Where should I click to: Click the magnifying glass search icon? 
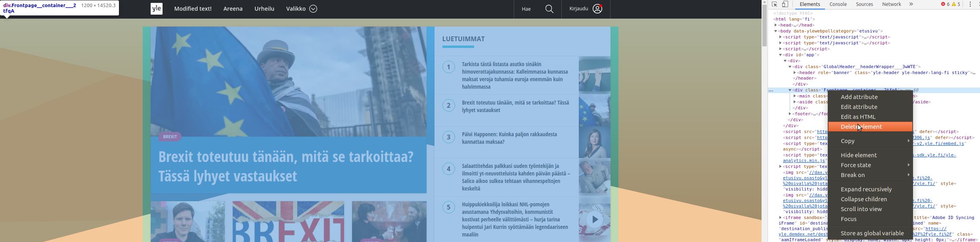549,9
